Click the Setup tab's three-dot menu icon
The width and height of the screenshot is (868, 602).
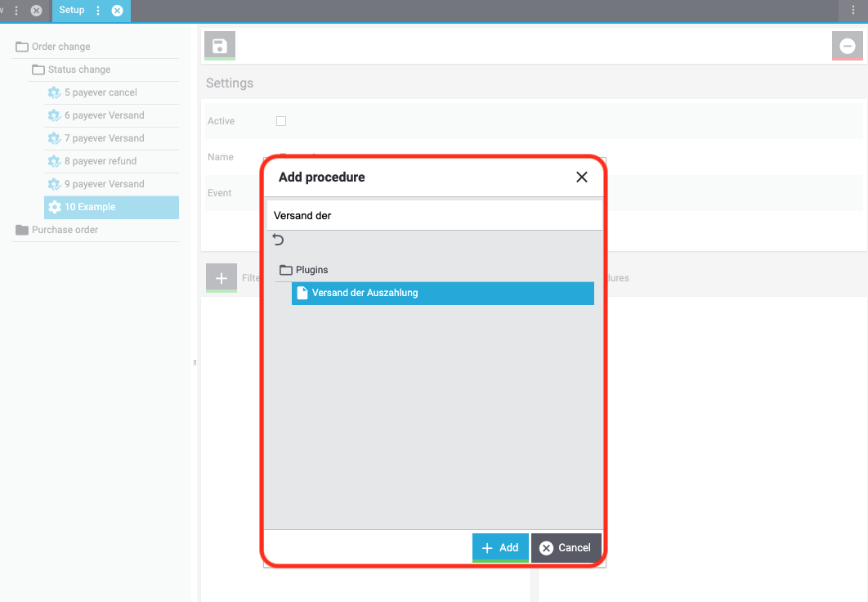(98, 11)
